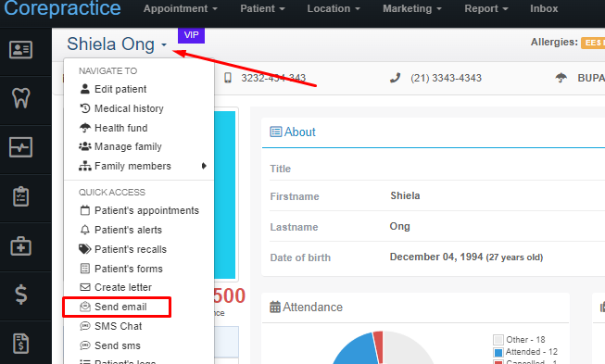Click phone number (21) 3343-4343

click(446, 78)
